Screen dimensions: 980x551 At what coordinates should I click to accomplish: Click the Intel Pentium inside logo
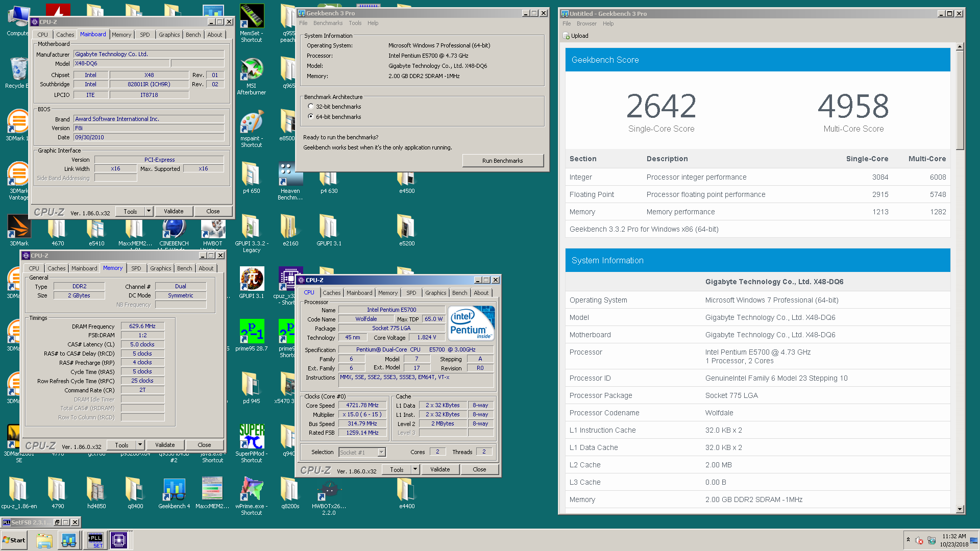click(471, 323)
